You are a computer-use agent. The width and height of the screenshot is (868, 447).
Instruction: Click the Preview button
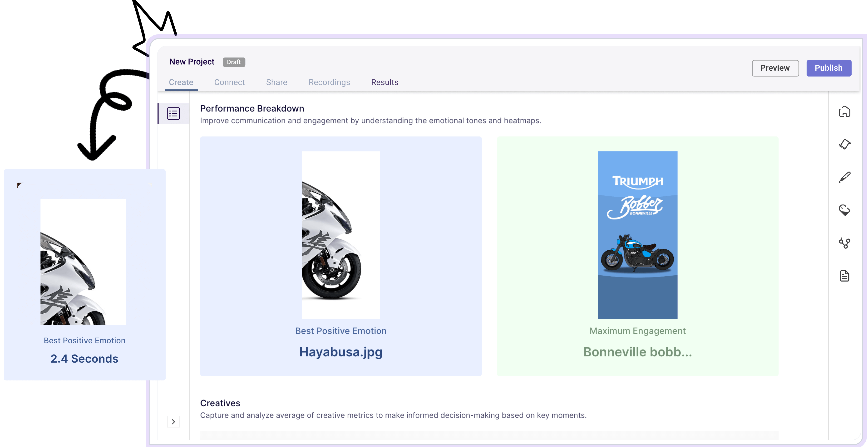click(775, 68)
